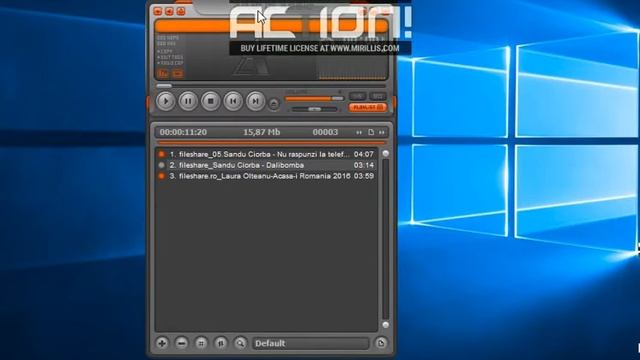Image resolution: width=640 pixels, height=360 pixels.
Task: Click the second orange icon in display panel
Action: (178, 73)
